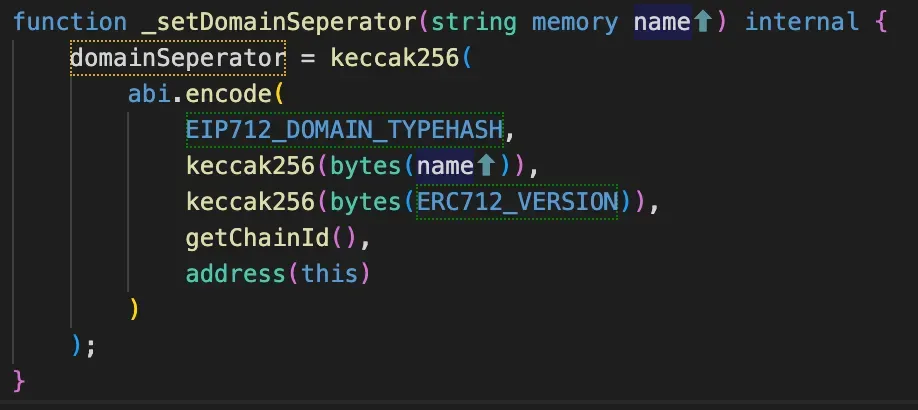Click 'name' inside bytes(name)

click(445, 166)
